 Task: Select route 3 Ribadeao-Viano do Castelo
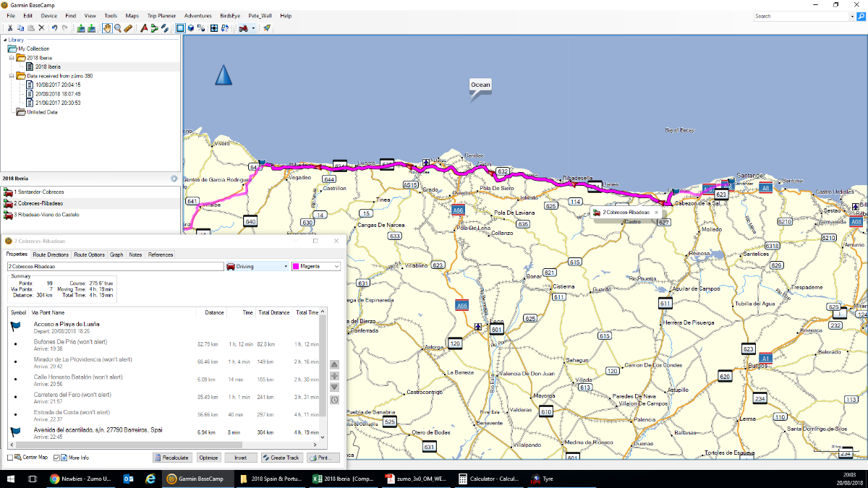[90, 215]
